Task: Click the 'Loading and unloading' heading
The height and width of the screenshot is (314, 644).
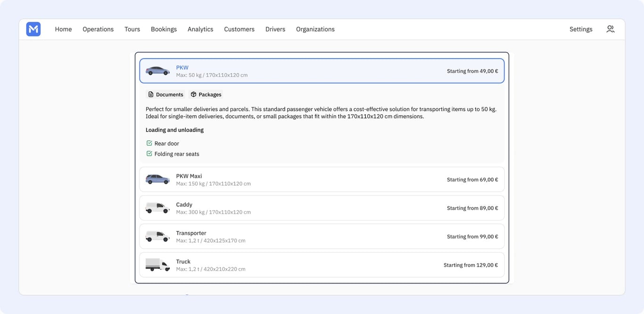Action: (174, 130)
